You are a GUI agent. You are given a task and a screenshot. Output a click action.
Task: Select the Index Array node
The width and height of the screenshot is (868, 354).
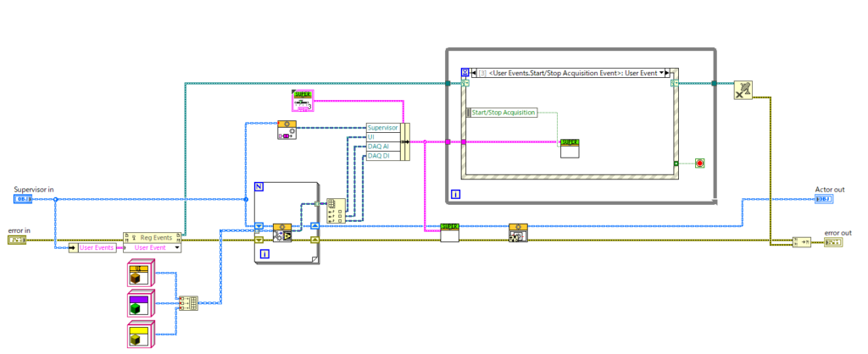coord(336,211)
